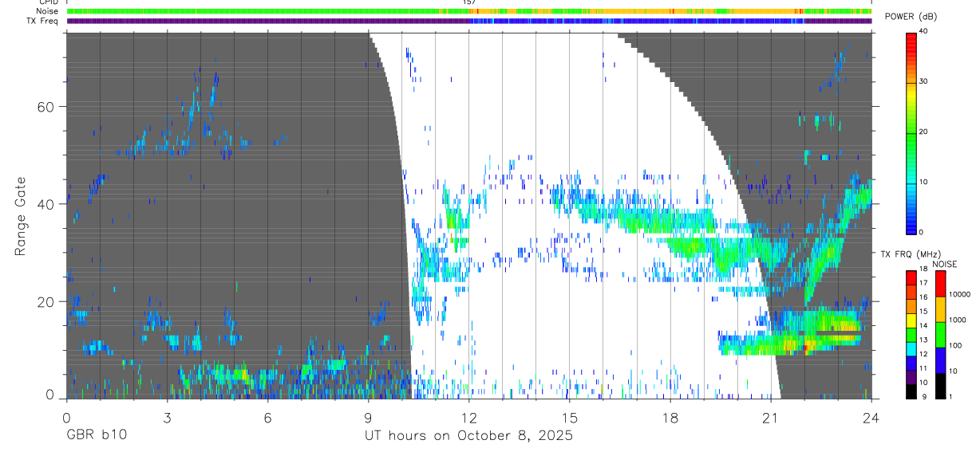Click the NOISE legend title

tap(945, 264)
